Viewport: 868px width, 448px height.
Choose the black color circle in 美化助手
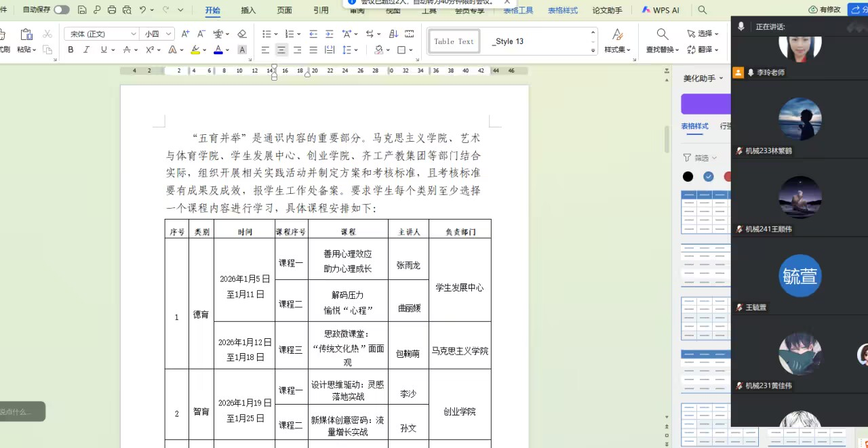(x=688, y=177)
